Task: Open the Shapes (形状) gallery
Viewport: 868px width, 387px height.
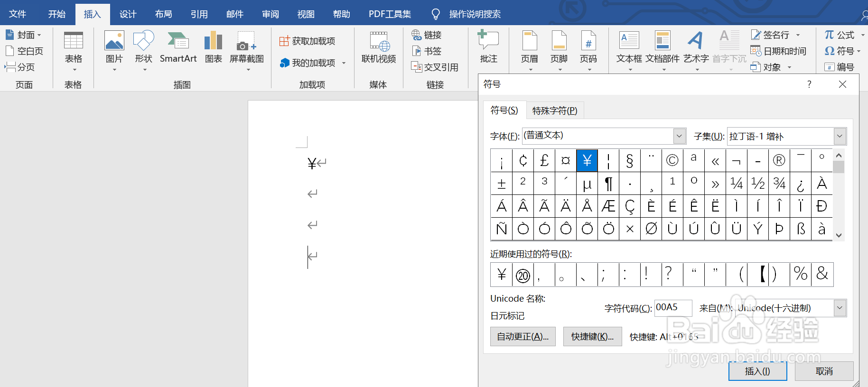Action: coord(143,51)
